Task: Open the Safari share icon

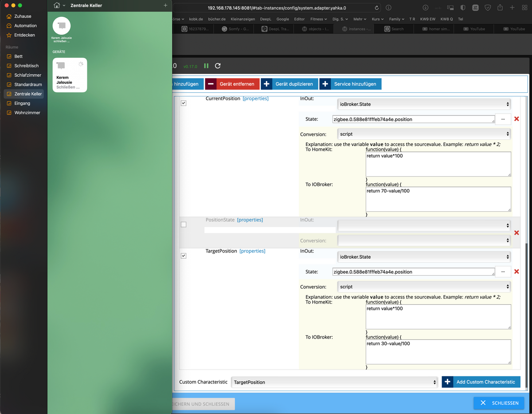Action: [500, 8]
